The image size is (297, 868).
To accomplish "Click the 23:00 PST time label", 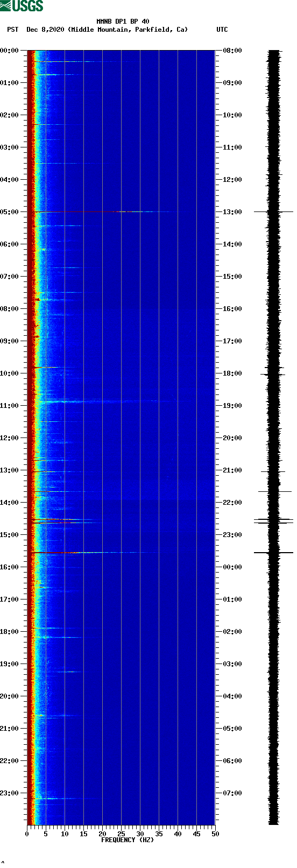I will click(x=9, y=793).
